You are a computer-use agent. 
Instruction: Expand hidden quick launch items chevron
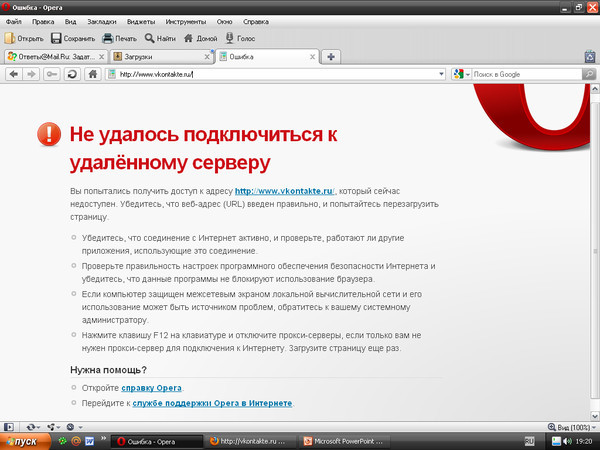103,439
